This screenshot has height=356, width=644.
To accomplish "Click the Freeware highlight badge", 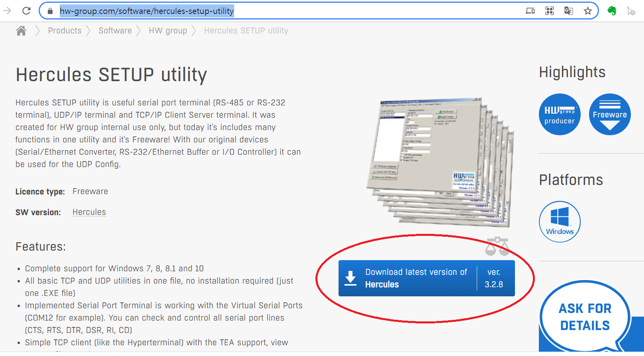I will click(x=610, y=115).
